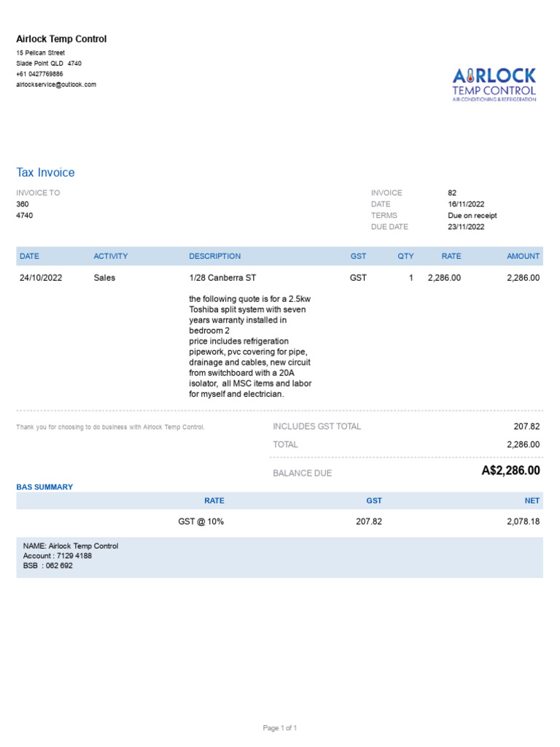Click the Airlock Temp Control logo
560x747 pixels.
click(494, 85)
